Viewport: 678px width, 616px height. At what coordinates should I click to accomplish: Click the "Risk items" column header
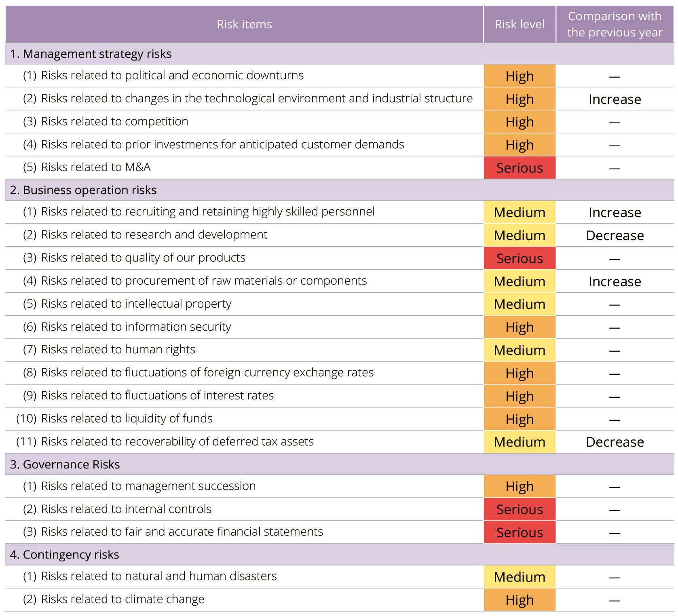coord(244,24)
